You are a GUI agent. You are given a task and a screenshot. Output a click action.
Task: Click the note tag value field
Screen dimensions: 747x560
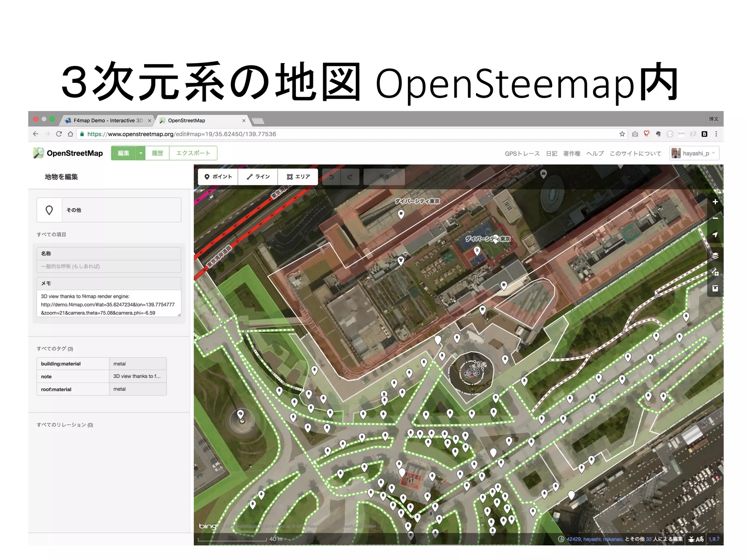(x=138, y=377)
